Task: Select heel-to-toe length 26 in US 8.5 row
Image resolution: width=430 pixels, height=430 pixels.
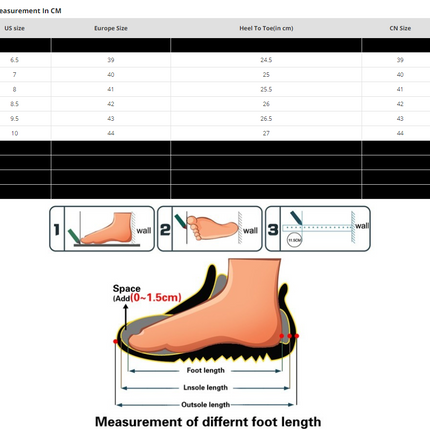Action: point(266,104)
